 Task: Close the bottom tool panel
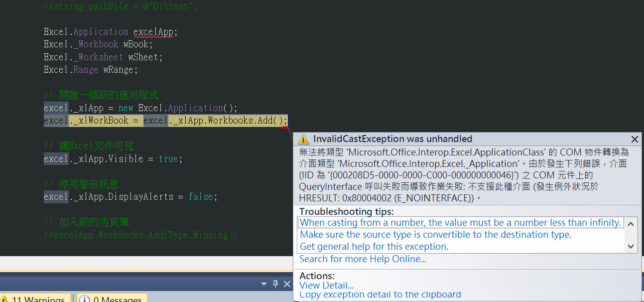(x=287, y=284)
